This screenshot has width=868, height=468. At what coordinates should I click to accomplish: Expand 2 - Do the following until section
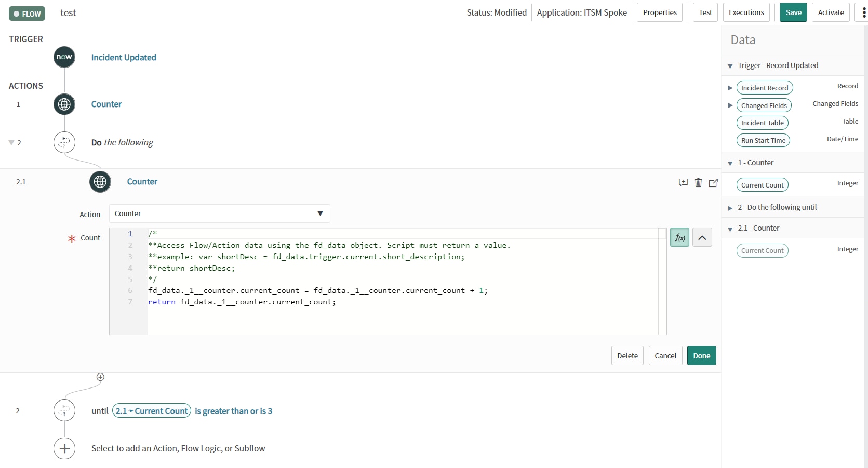730,208
